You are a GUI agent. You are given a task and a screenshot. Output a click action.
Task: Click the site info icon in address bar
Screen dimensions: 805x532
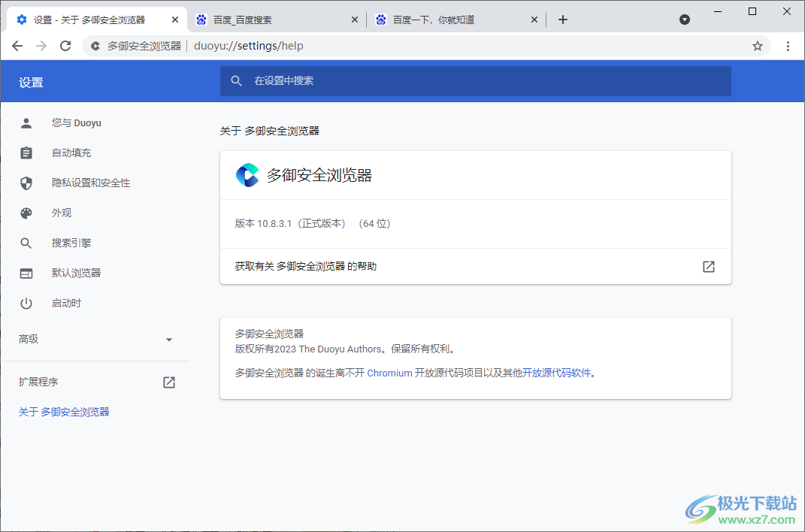[95, 46]
